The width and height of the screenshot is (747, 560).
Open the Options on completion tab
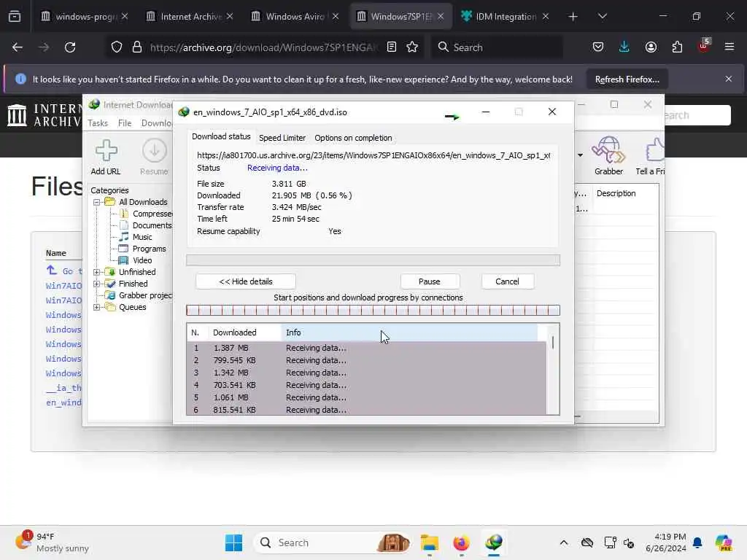(x=353, y=138)
